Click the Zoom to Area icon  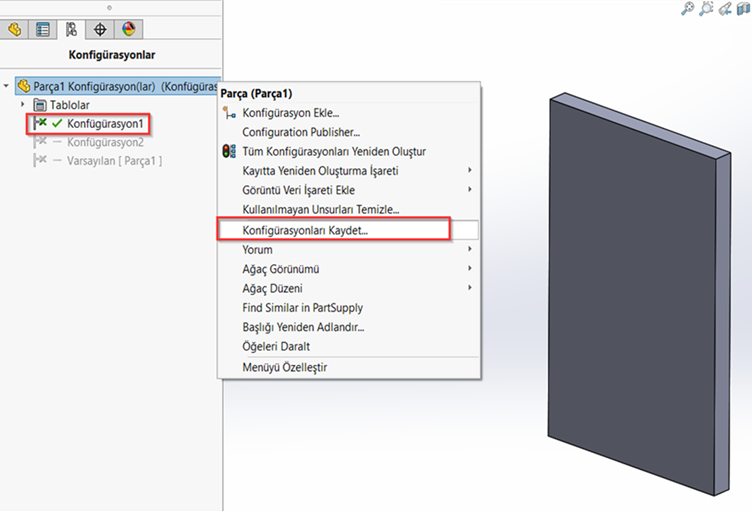[705, 9]
